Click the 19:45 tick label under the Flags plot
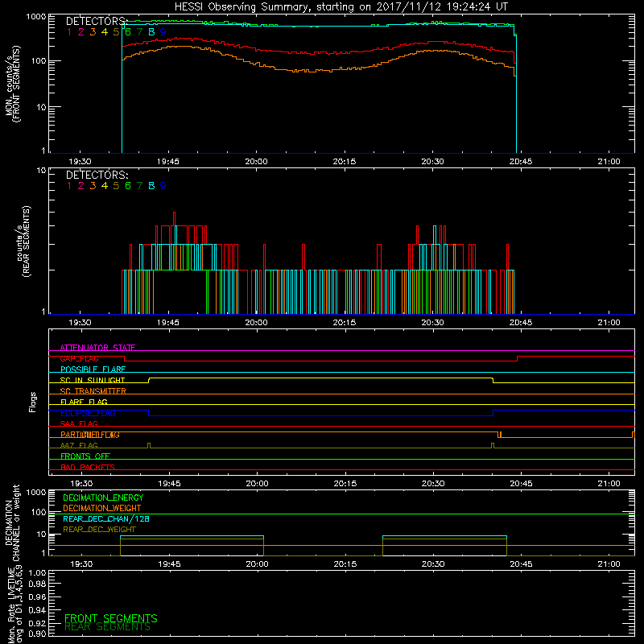 [x=169, y=484]
